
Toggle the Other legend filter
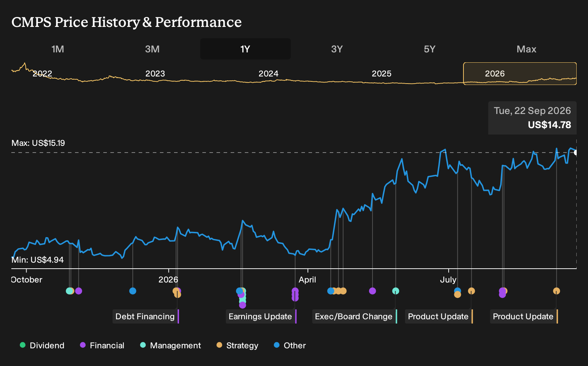(290, 345)
